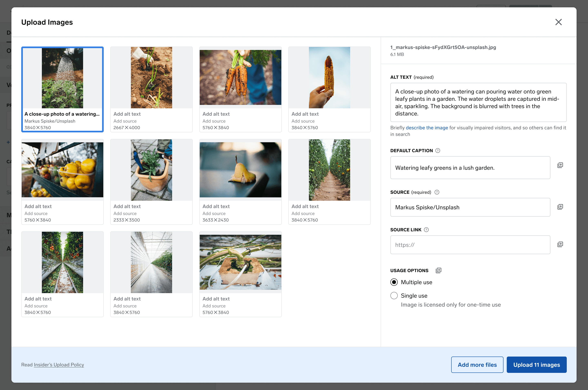Click into the Alt Text textarea
Screen dimensions: 588x390
[x=478, y=102]
